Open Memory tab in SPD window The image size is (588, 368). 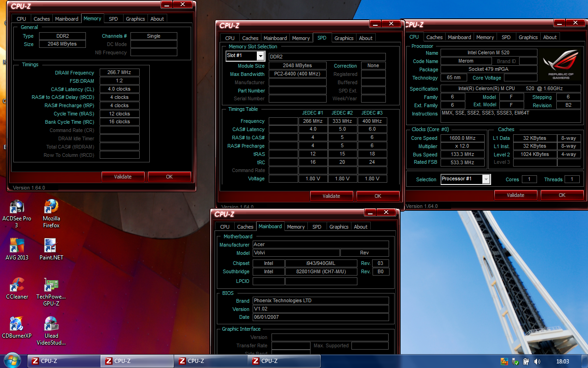pyautogui.click(x=301, y=38)
